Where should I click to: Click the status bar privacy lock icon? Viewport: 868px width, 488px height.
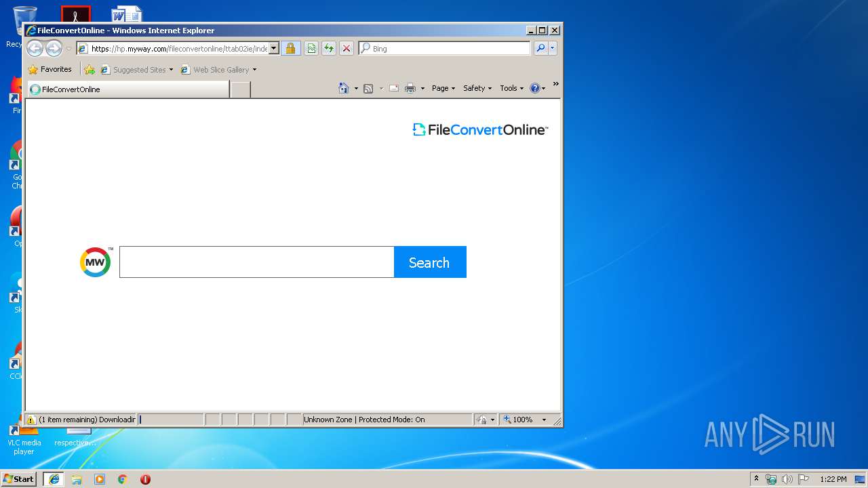(482, 420)
